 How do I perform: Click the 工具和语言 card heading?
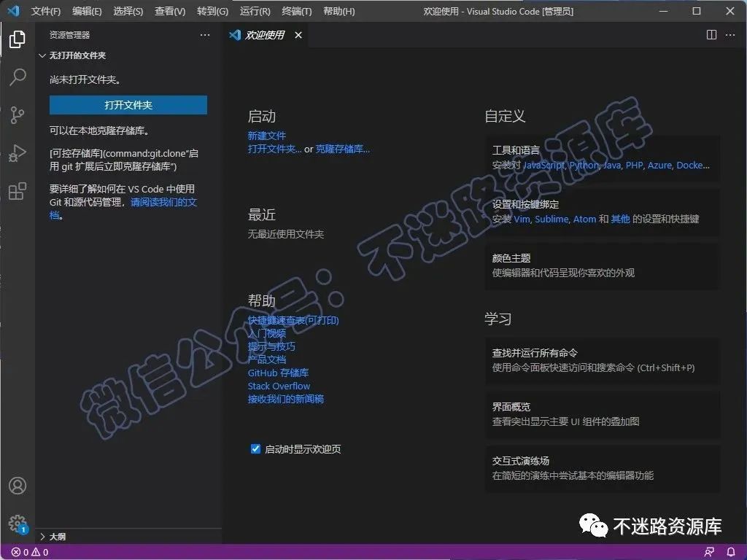pyautogui.click(x=516, y=150)
